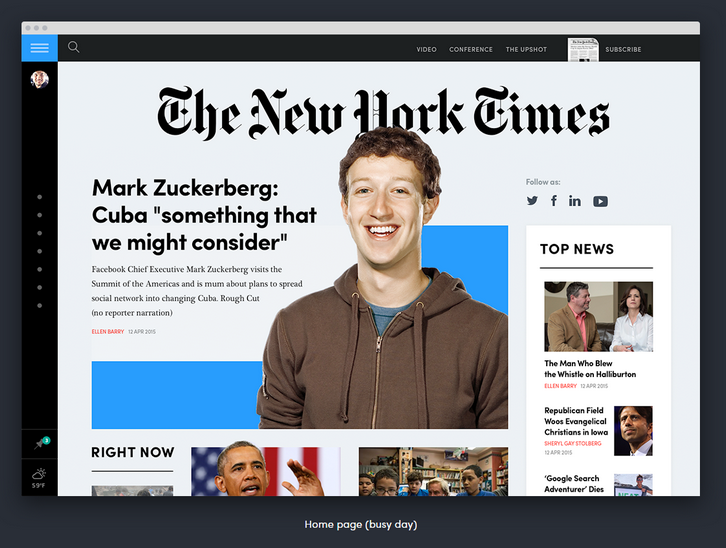Select the first sidebar navigation dot
The height and width of the screenshot is (548, 726).
[x=40, y=197]
